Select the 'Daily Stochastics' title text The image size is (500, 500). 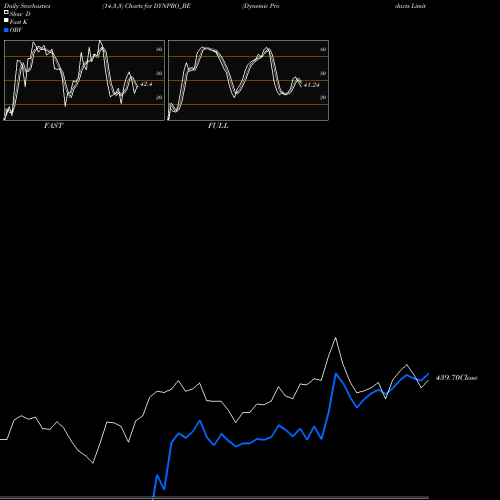coord(27,6)
